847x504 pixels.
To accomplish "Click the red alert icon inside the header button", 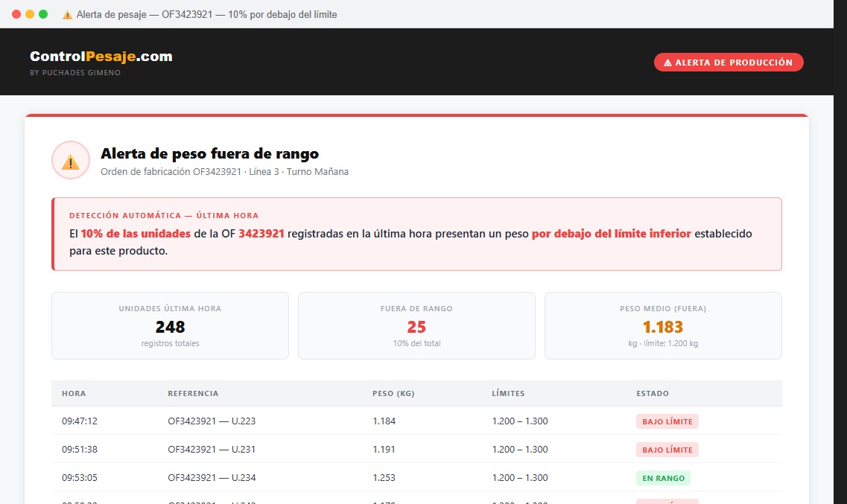I will click(x=666, y=62).
